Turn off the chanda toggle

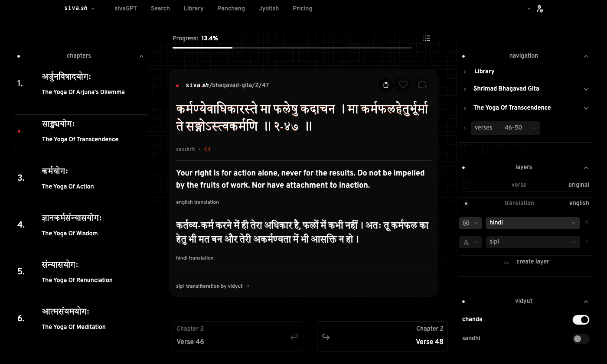pyautogui.click(x=581, y=320)
